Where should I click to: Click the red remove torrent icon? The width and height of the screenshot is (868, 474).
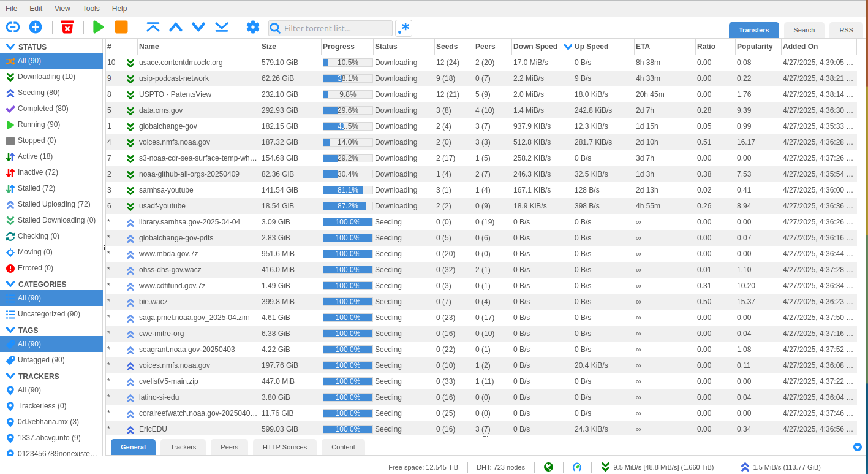coord(67,27)
